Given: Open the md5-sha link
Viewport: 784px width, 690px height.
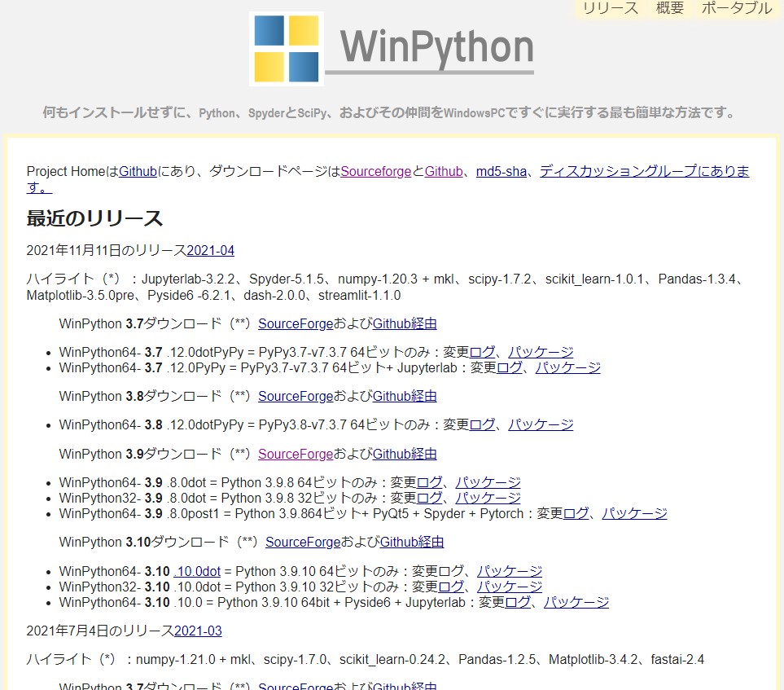Looking at the screenshot, I should tap(501, 172).
